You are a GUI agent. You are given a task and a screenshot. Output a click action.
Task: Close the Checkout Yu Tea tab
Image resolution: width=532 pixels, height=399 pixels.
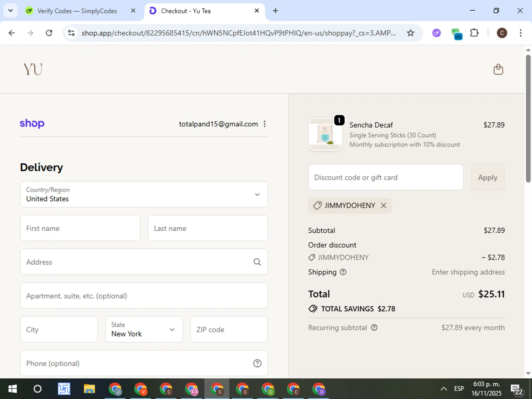pos(257,11)
